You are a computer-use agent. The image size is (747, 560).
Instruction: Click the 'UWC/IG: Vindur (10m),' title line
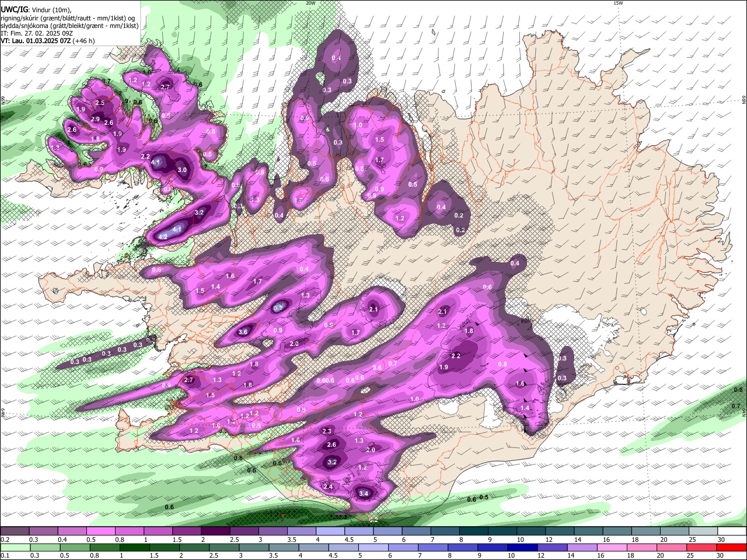pyautogui.click(x=36, y=10)
